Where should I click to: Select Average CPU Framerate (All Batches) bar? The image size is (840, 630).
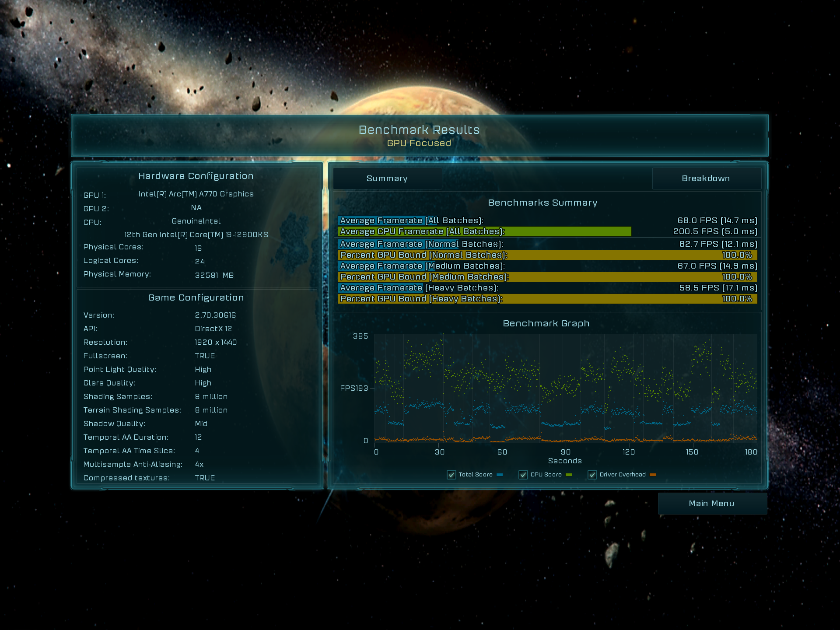[x=485, y=231]
